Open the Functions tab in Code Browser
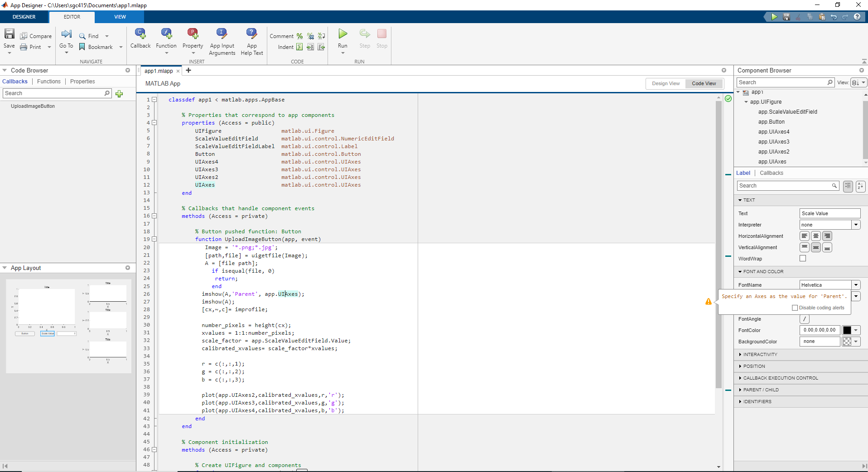Screen dimensions: 868x472 (x=48, y=82)
